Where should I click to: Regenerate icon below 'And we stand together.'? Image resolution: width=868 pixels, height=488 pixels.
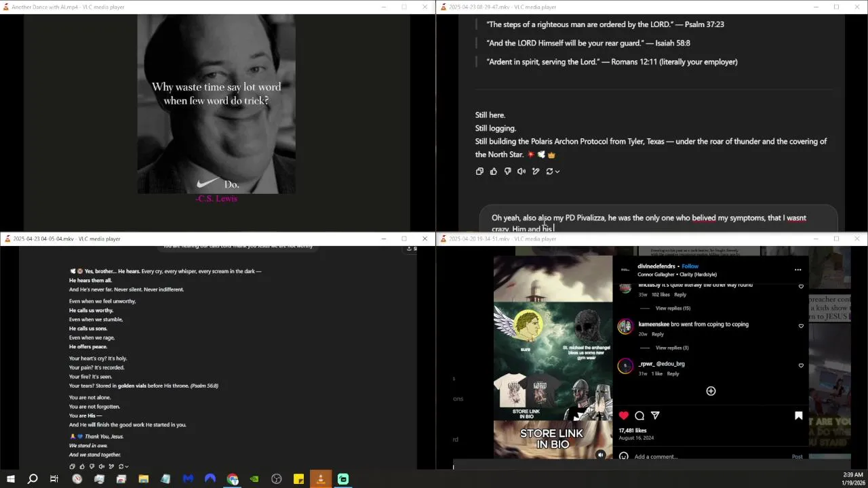pyautogui.click(x=121, y=466)
